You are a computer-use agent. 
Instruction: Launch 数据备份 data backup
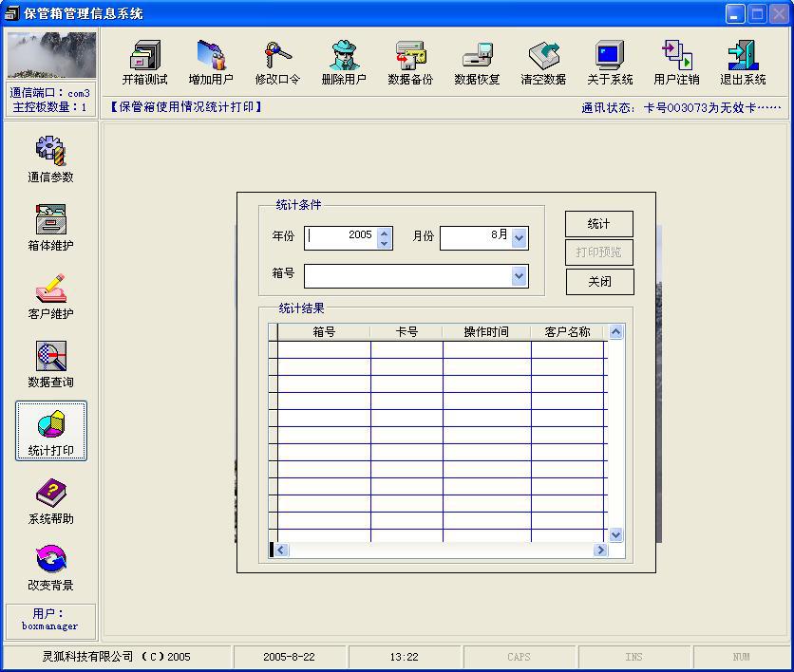click(410, 63)
